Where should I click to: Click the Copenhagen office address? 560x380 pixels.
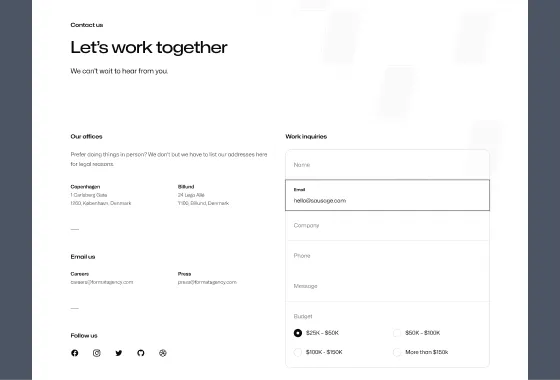click(101, 199)
